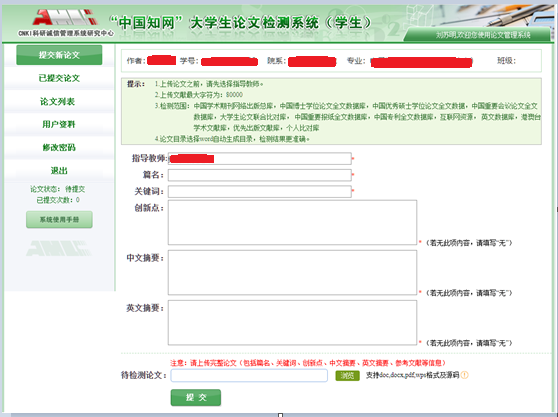Click the 指导教师 field

click(x=260, y=159)
